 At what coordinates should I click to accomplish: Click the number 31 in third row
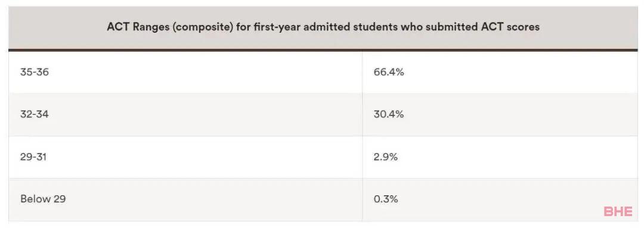(x=42, y=157)
